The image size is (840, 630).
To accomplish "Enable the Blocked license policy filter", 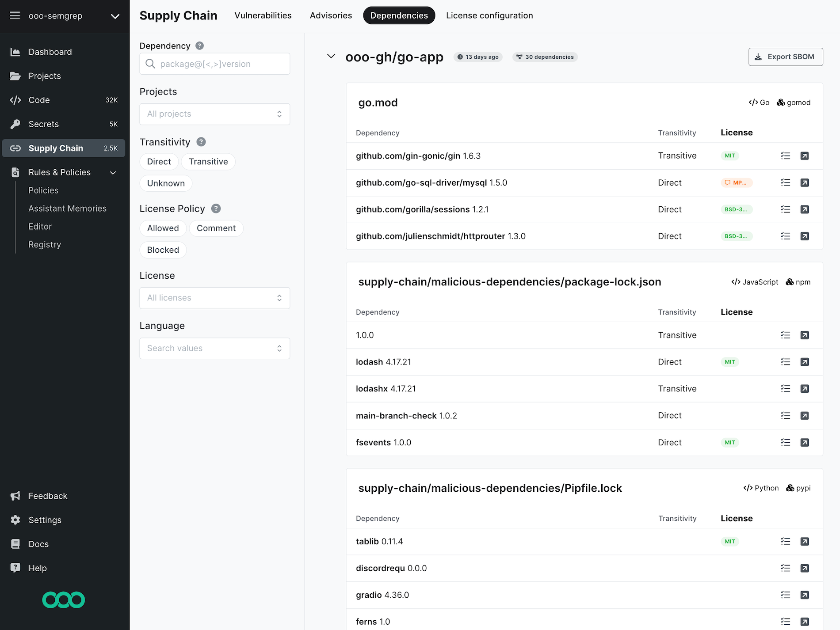I will coord(163,250).
